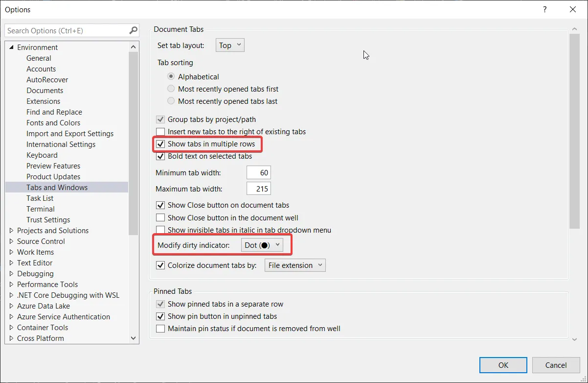The image size is (588, 383).
Task: Select the "Alphabetical" tab sorting option
Action: pos(171,76)
